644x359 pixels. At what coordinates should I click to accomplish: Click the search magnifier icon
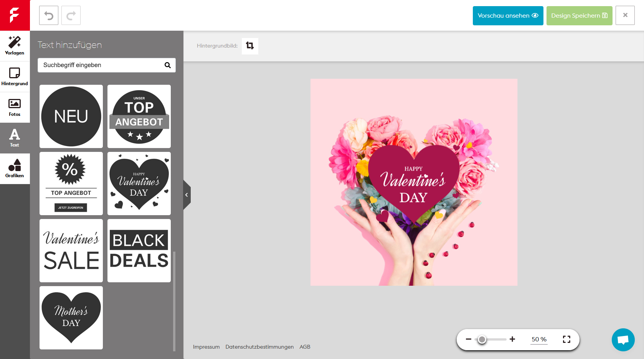pos(168,65)
